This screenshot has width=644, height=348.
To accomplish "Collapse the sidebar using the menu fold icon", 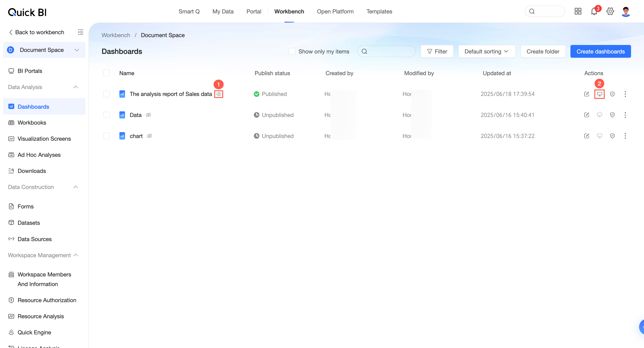I will (x=80, y=32).
